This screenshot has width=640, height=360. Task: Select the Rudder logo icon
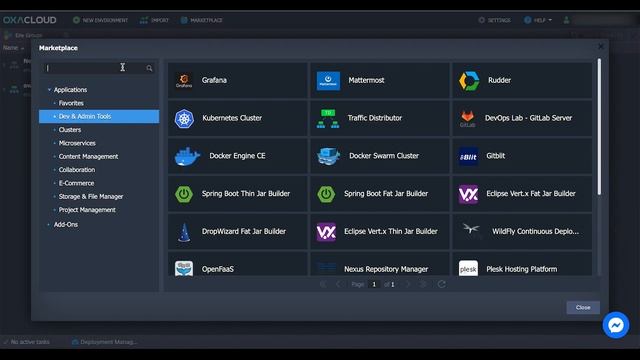[469, 80]
